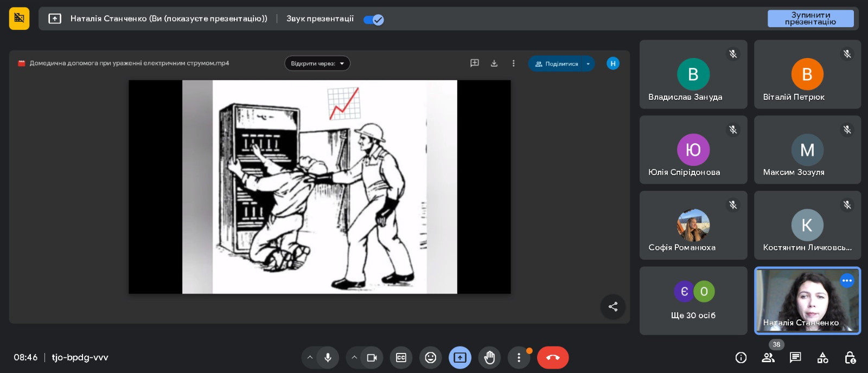Screen dimensions: 868x373
Task: Open the file viewer's three-dot menu
Action: 513,63
